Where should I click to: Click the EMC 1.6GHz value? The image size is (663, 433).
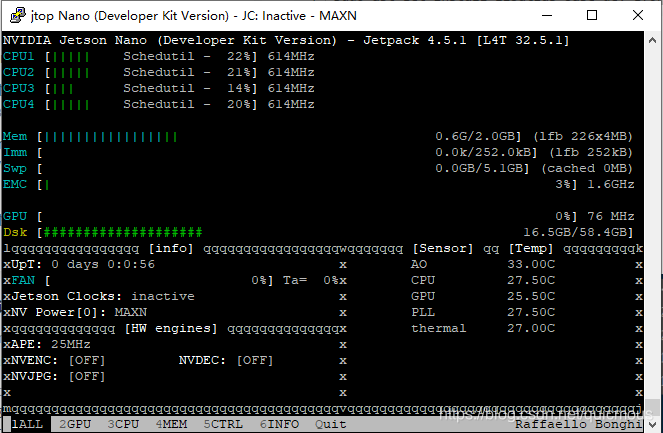pyautogui.click(x=611, y=184)
